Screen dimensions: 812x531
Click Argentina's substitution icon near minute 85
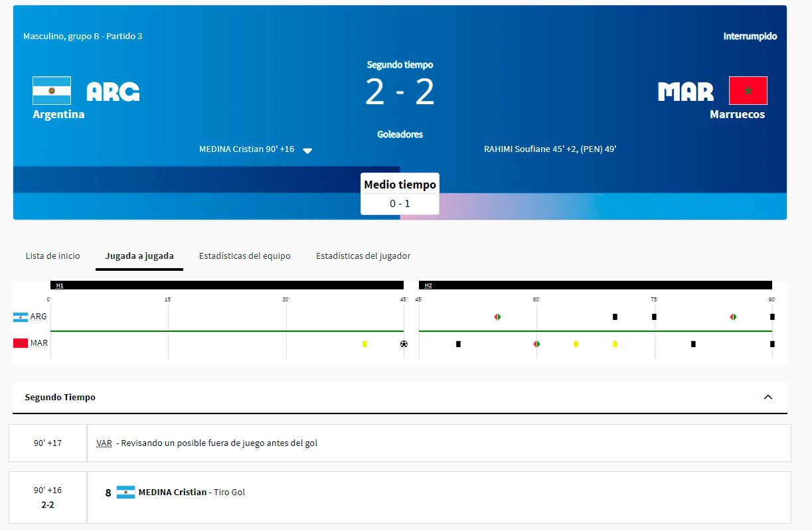click(x=733, y=317)
